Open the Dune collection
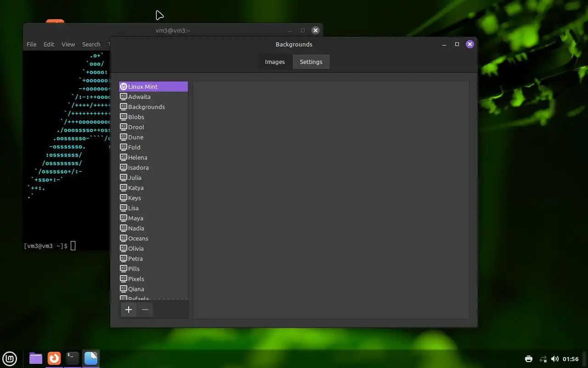 (x=153, y=137)
